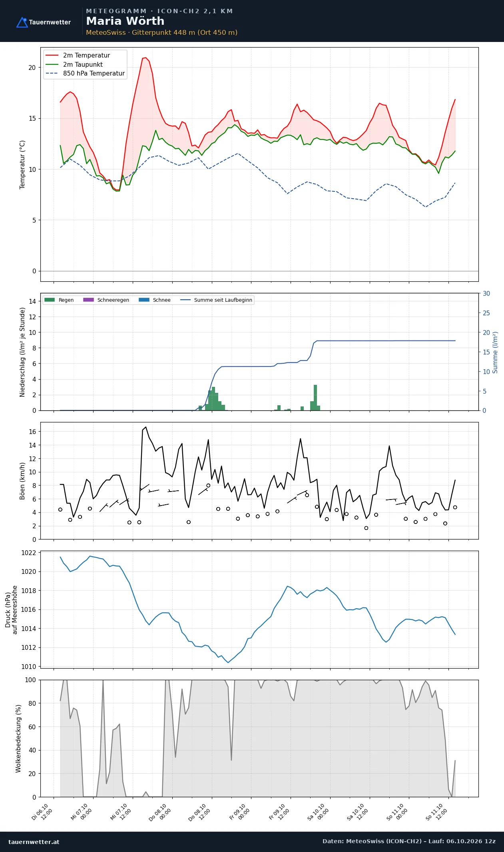Click the So 11.10 00:00 time label
504x852 pixels.
(397, 812)
